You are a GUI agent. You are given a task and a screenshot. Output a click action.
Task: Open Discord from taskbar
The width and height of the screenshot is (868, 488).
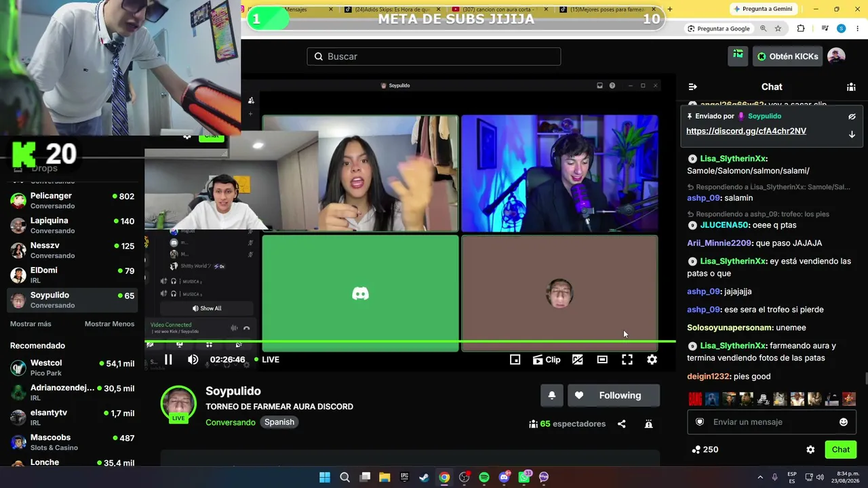click(504, 477)
